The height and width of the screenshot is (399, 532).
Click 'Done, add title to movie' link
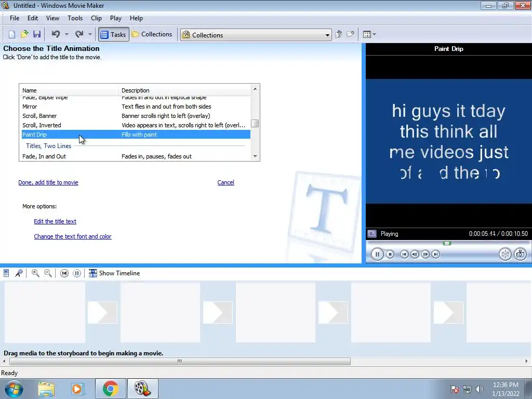tap(48, 182)
